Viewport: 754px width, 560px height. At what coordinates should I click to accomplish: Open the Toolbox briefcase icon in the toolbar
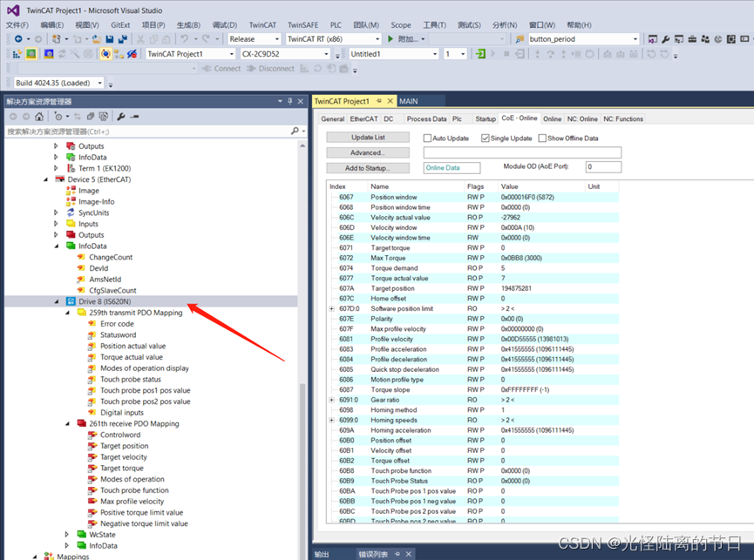point(692,39)
